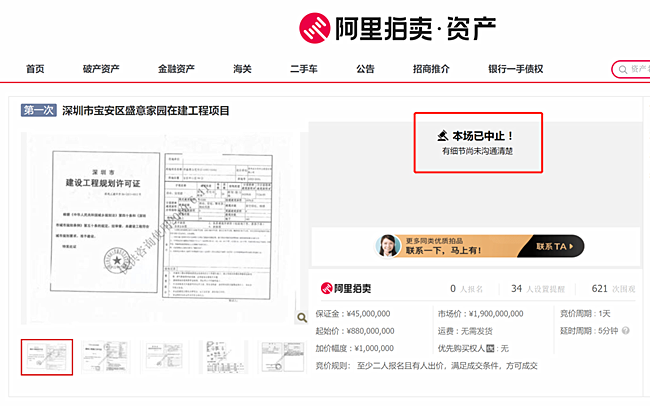Click 起始价 ¥880,000,000 value
The height and width of the screenshot is (406, 650).
[x=370, y=331]
